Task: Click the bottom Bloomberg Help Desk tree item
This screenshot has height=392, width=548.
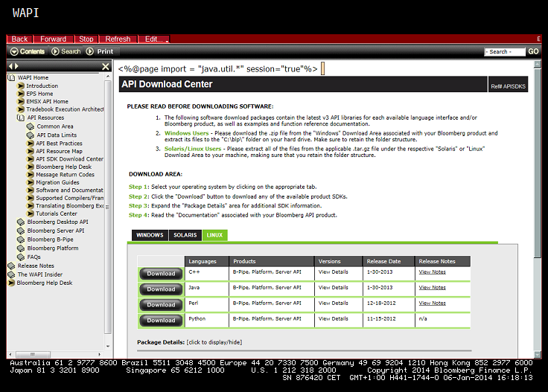Action: (45, 283)
